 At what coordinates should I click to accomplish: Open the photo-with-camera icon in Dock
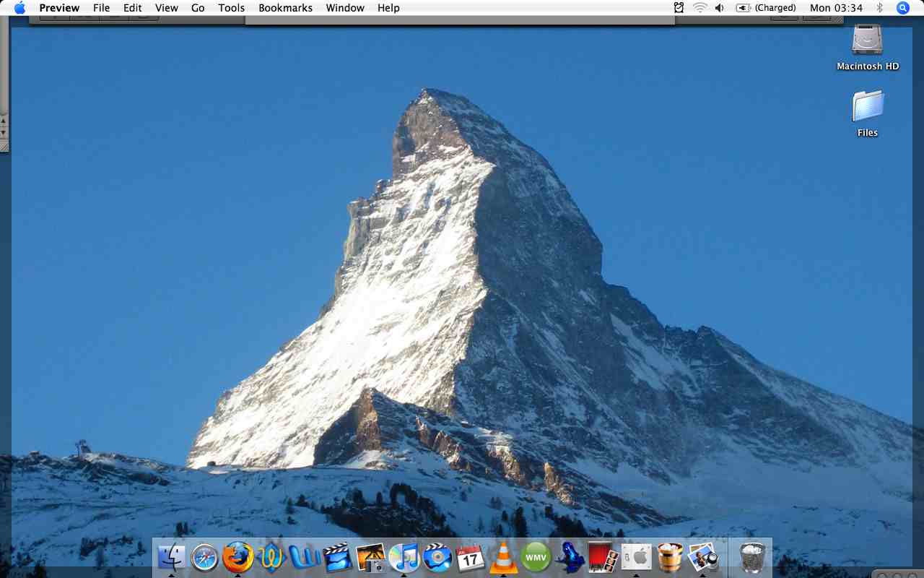(x=370, y=557)
